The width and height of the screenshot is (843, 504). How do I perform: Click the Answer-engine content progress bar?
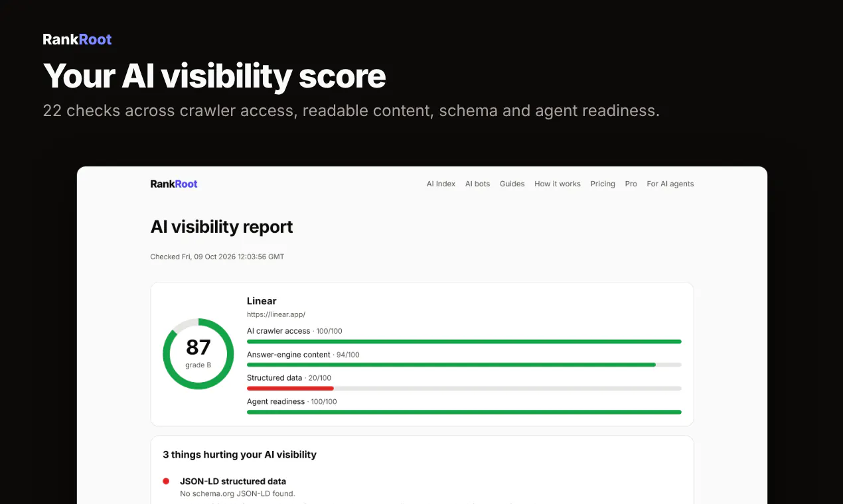tap(464, 365)
